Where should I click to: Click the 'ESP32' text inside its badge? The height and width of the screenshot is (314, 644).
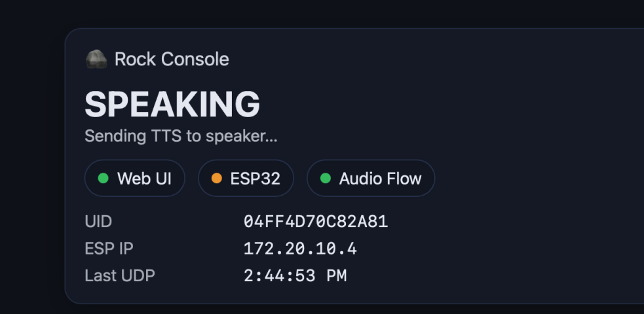[x=255, y=179]
